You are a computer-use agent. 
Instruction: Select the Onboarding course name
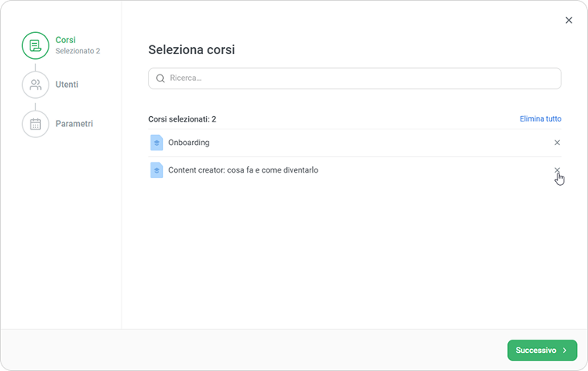(x=189, y=143)
